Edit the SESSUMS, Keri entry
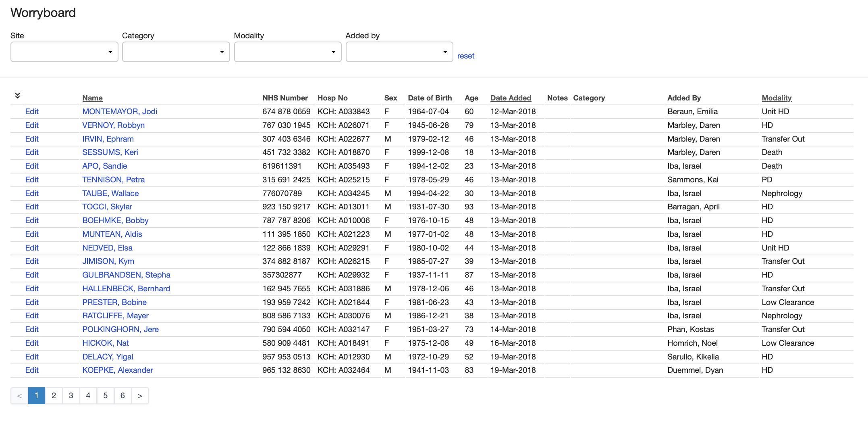The height and width of the screenshot is (422, 868). coord(32,153)
